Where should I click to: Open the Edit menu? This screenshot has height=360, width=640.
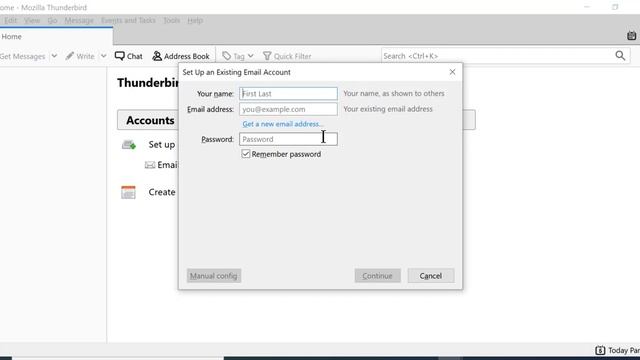[x=11, y=20]
